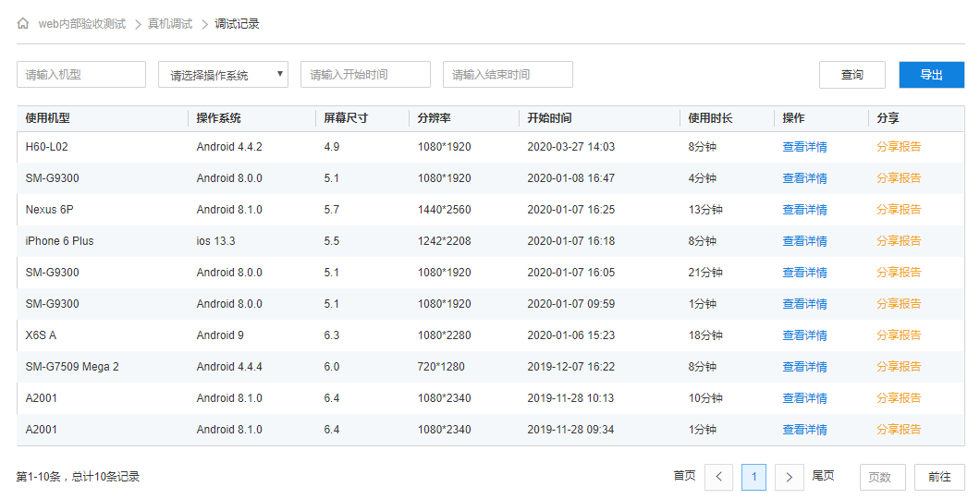The height and width of the screenshot is (499, 980).
Task: Click the 前往 button
Action: (939, 477)
